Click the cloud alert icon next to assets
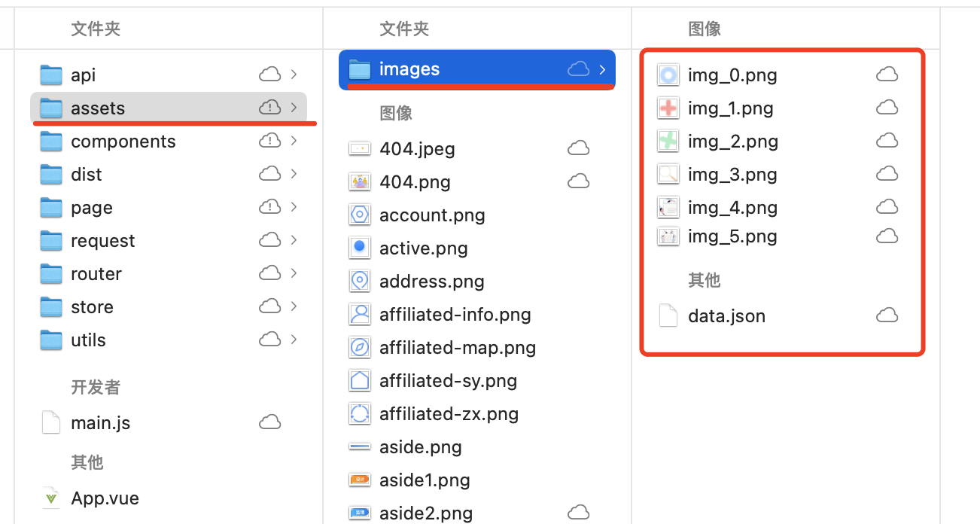 (x=269, y=108)
